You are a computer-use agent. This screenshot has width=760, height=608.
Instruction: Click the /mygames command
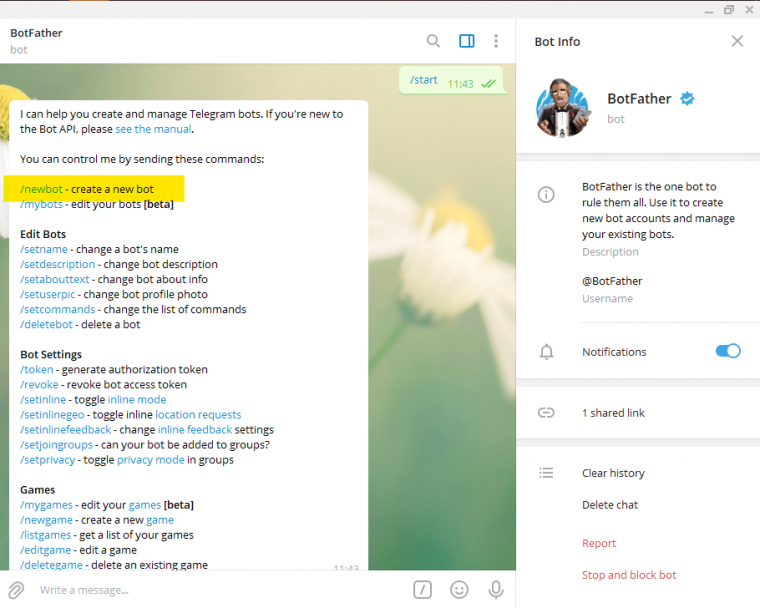coord(47,505)
